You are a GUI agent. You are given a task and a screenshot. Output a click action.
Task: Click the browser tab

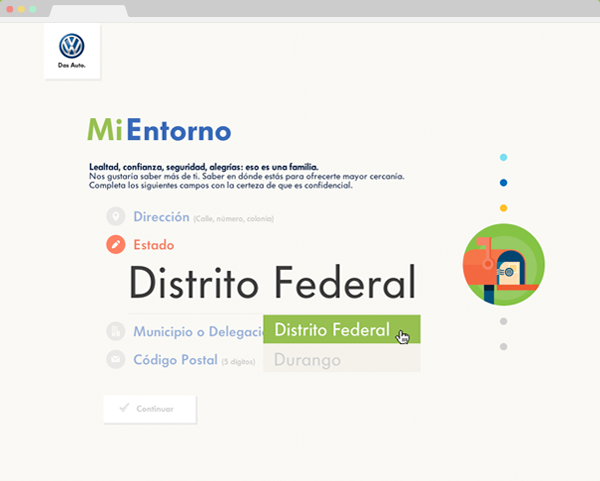(x=89, y=11)
